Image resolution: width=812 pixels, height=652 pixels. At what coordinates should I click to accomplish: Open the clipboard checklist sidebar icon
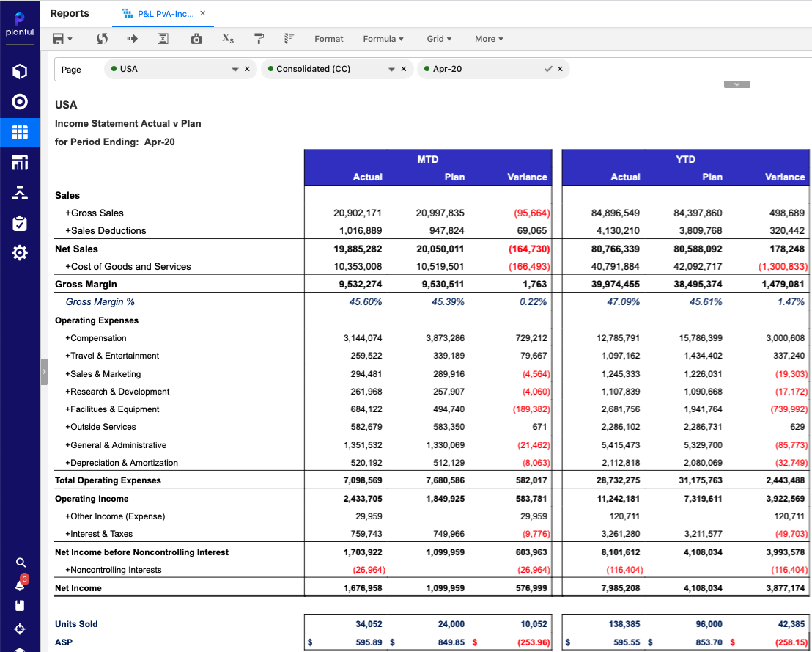point(20,223)
